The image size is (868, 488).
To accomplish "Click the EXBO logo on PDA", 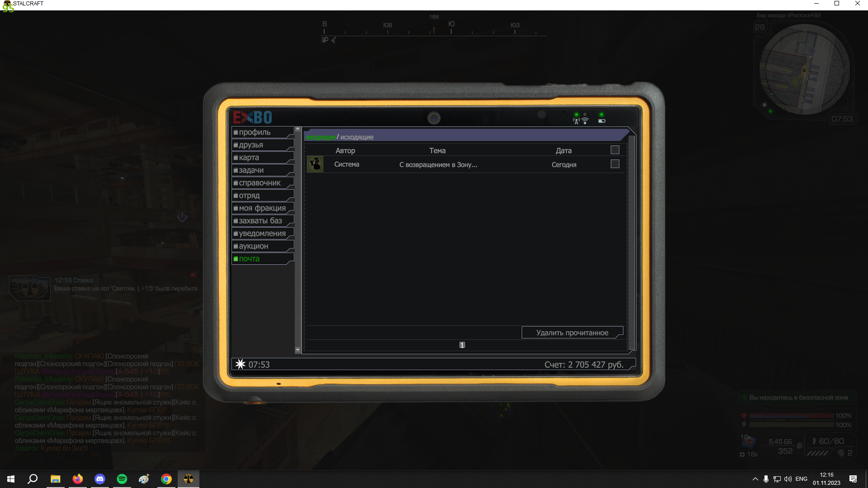I will coord(252,118).
